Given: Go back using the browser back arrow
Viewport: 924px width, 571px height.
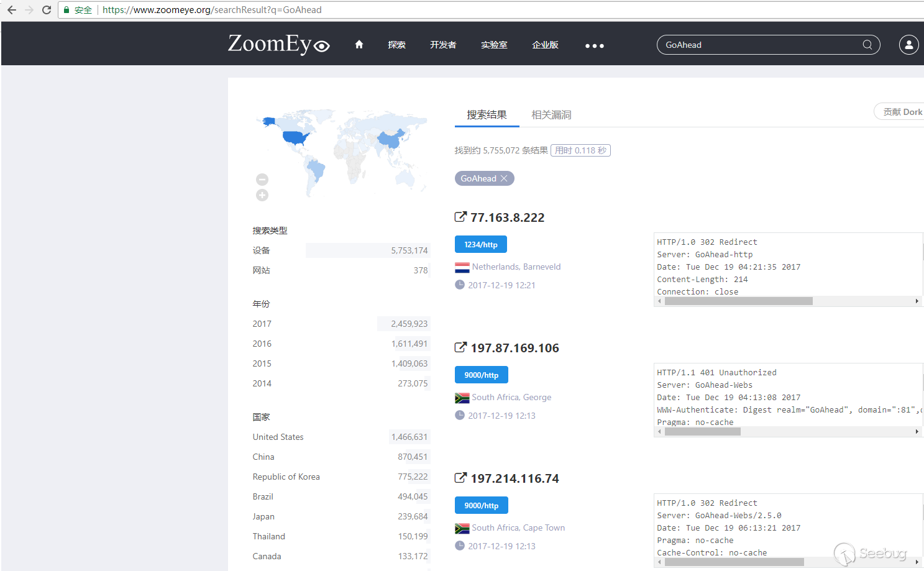Looking at the screenshot, I should click(x=12, y=10).
